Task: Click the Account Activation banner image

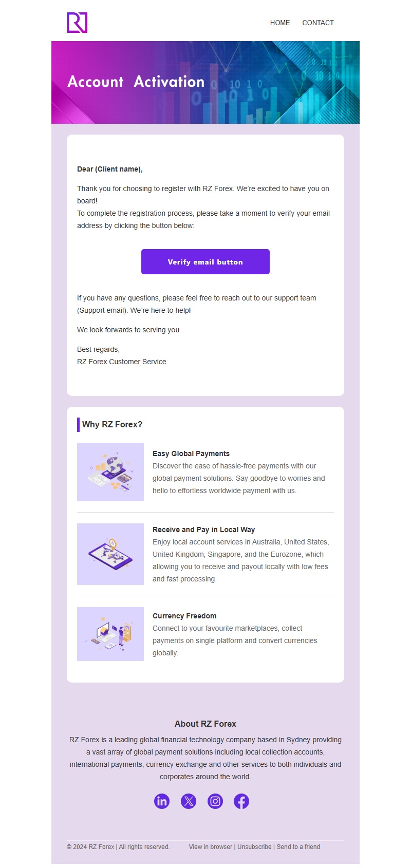Action: point(206,82)
